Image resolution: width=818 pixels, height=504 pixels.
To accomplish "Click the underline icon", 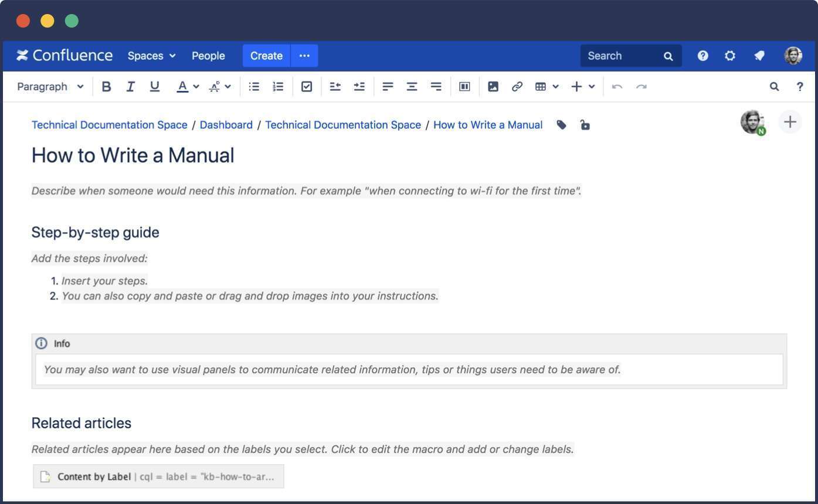I will coord(154,86).
